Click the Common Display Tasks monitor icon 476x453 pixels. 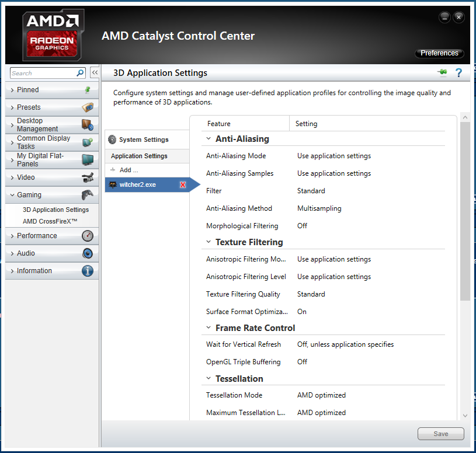click(88, 142)
